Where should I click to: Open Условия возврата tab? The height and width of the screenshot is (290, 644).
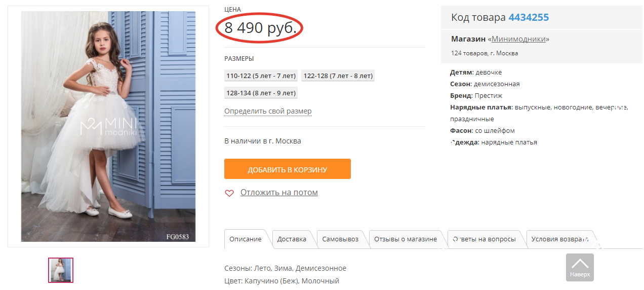point(560,239)
